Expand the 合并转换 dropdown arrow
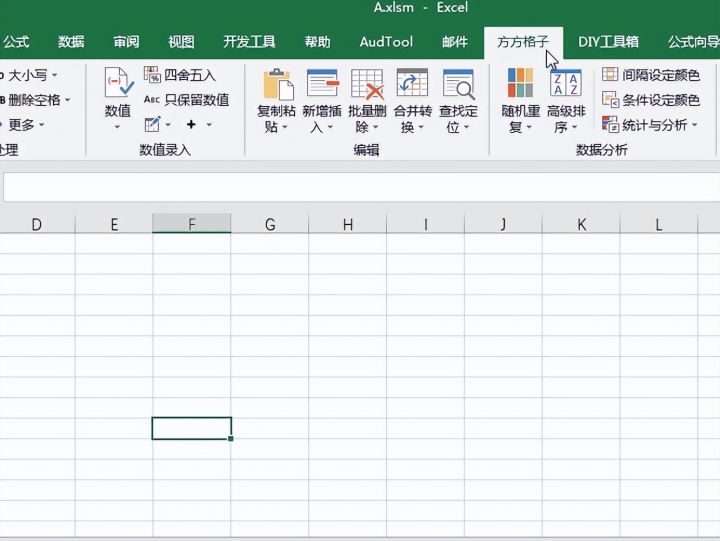The width and height of the screenshot is (720, 541). tap(421, 127)
